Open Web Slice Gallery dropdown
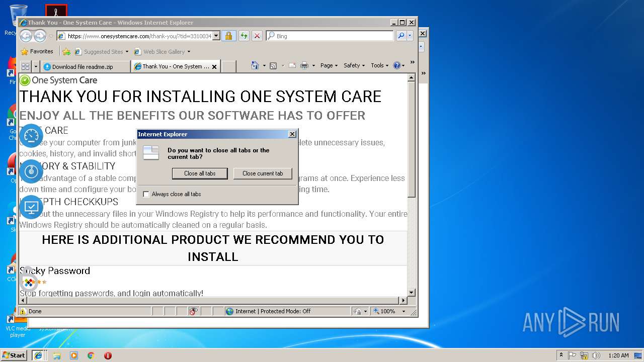644x362 pixels. (x=189, y=52)
